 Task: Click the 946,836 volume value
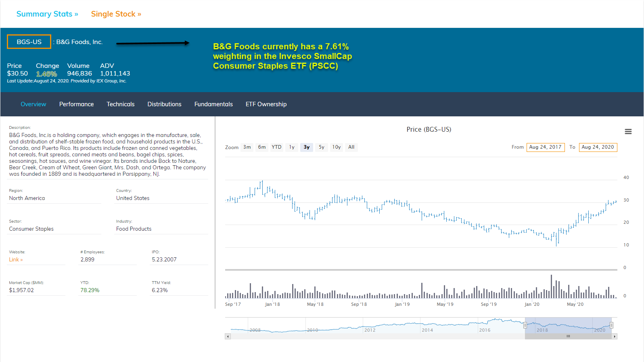coord(79,74)
